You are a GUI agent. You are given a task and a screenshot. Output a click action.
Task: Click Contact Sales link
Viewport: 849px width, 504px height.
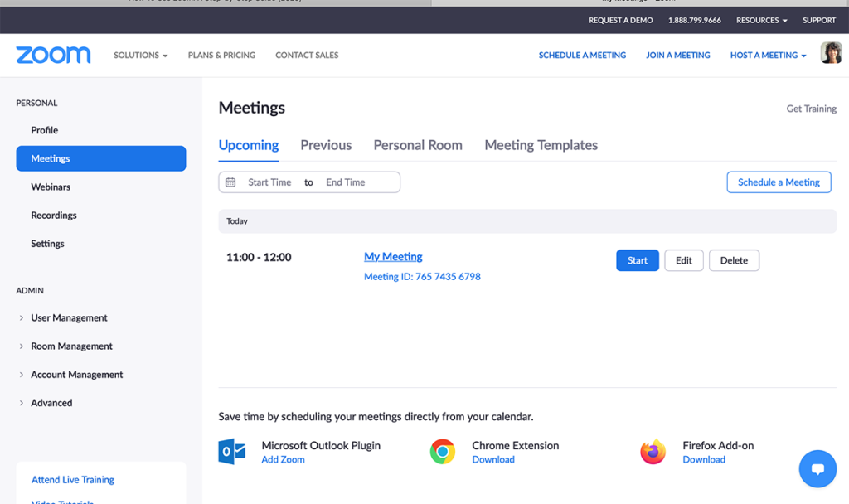point(307,56)
